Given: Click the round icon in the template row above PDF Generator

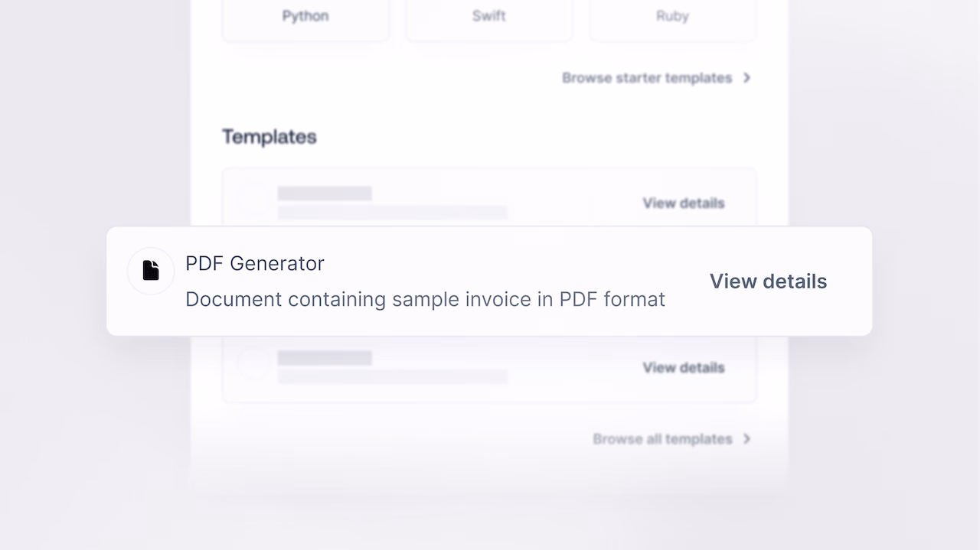Looking at the screenshot, I should (x=252, y=199).
